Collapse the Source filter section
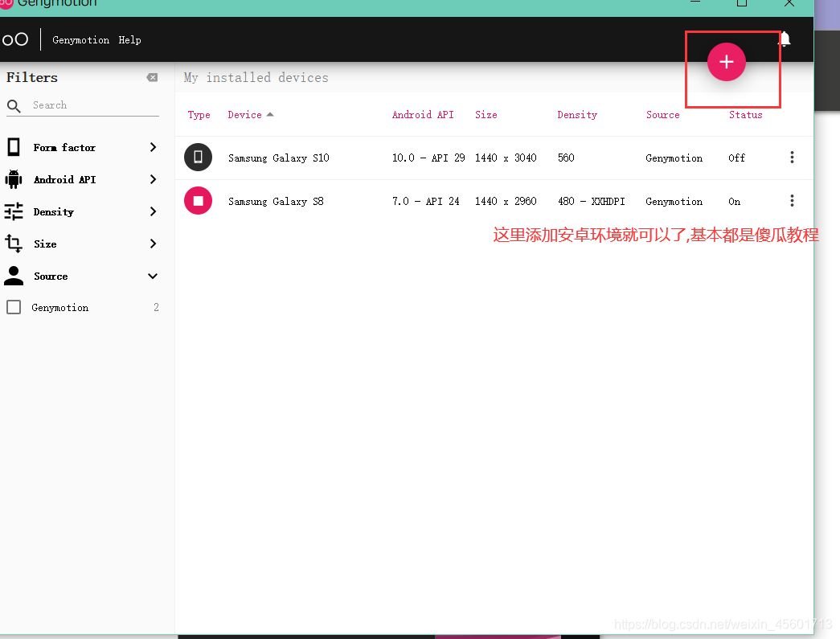The width and height of the screenshot is (840, 639). coord(153,276)
